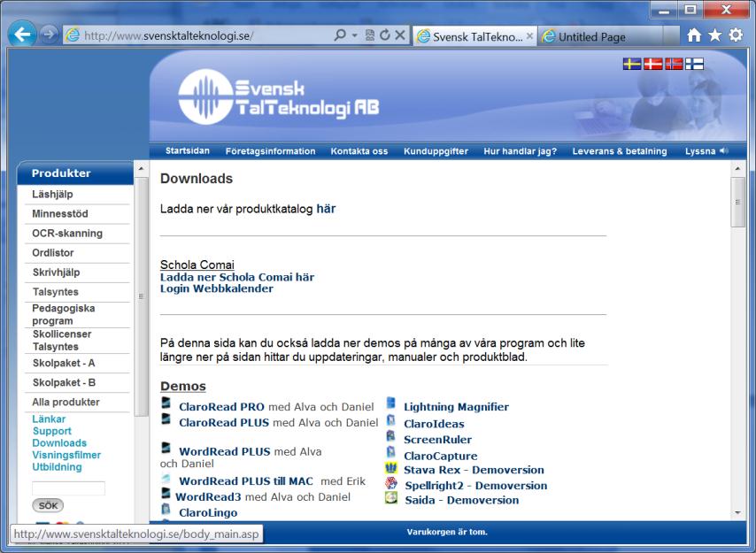
Task: Open ClaroRead PLUS demo link
Action: 224,422
